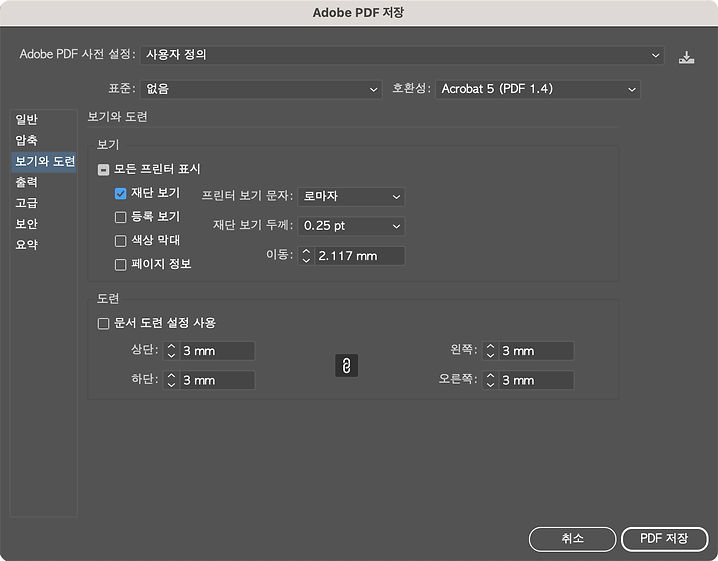Open the 표준 dropdown showing 없음
718x561 pixels.
pos(261,89)
